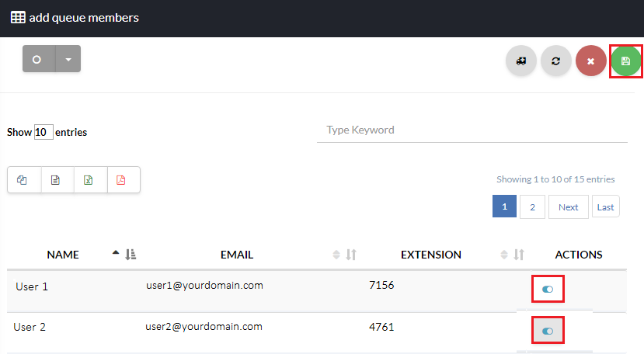The height and width of the screenshot is (354, 644).
Task: Jump to the Last page
Action: coord(605,207)
